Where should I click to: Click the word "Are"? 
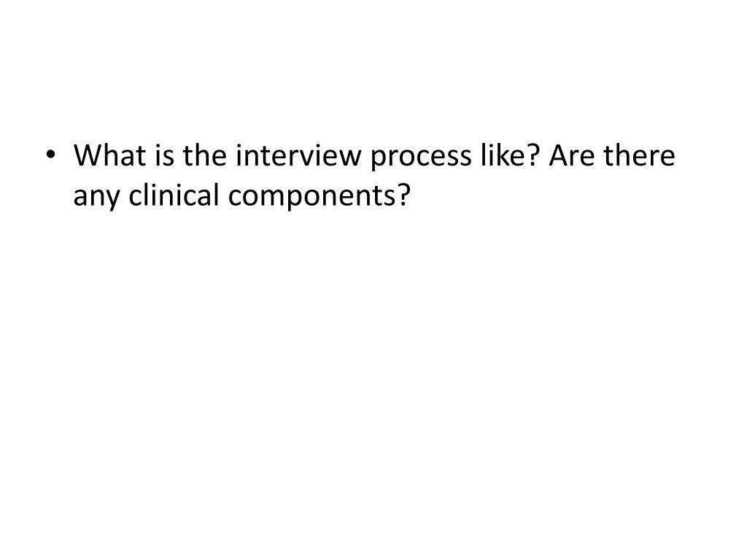point(571,155)
